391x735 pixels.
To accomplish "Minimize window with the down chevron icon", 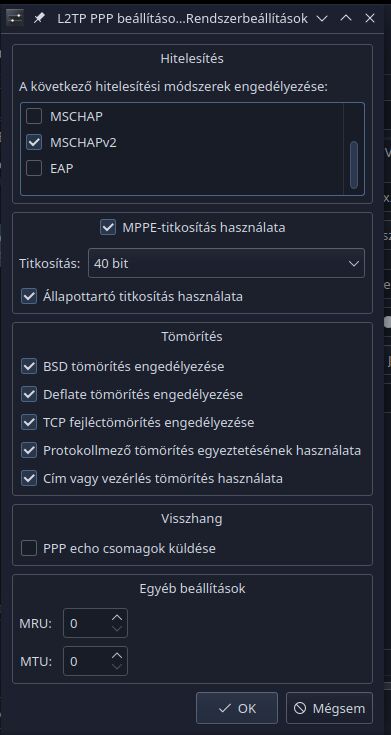I will tap(322, 19).
